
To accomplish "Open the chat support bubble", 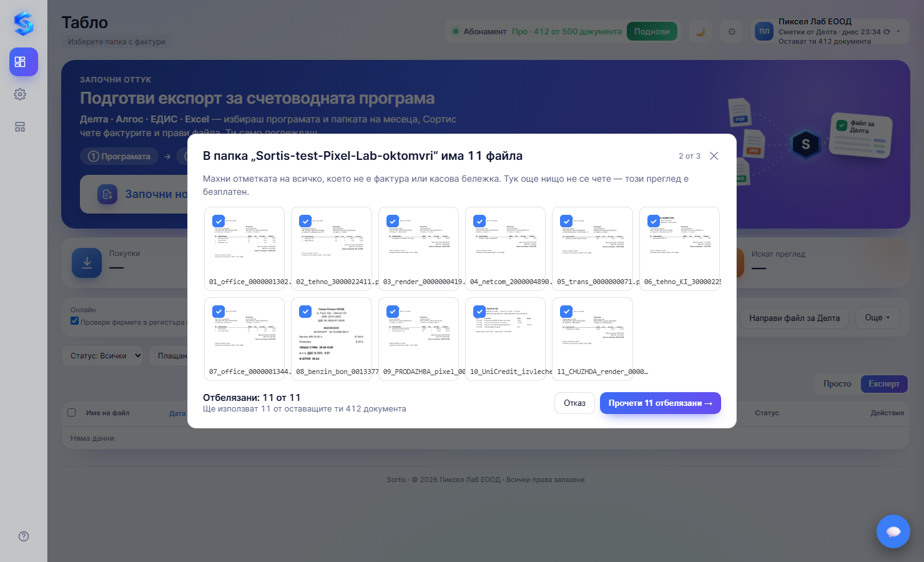I will coord(893,531).
